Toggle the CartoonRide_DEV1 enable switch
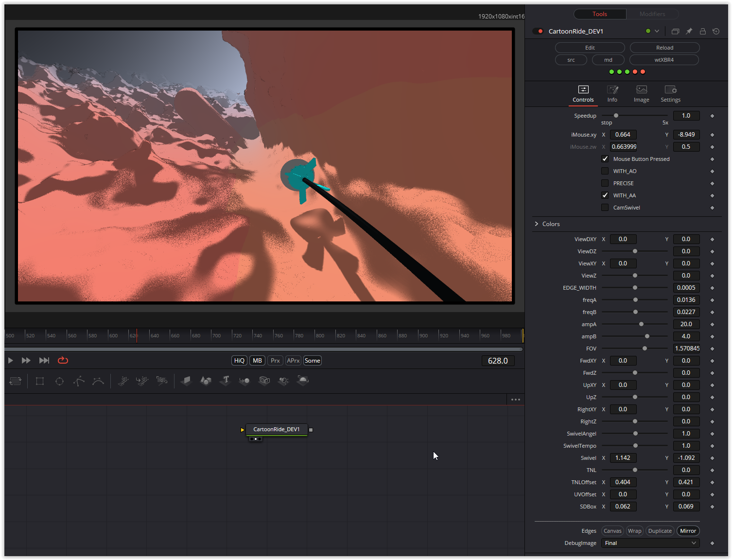Screen dimensions: 732x560 pos(538,31)
